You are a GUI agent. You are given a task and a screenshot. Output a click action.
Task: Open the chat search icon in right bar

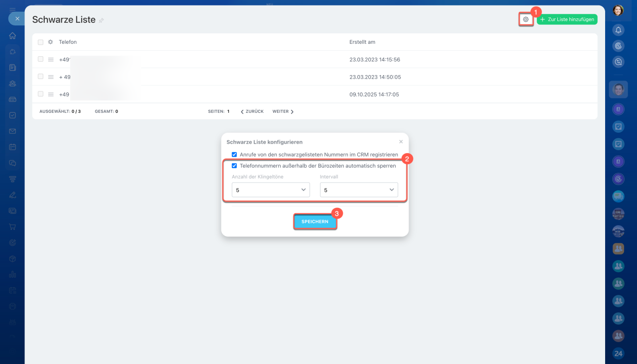(618, 62)
